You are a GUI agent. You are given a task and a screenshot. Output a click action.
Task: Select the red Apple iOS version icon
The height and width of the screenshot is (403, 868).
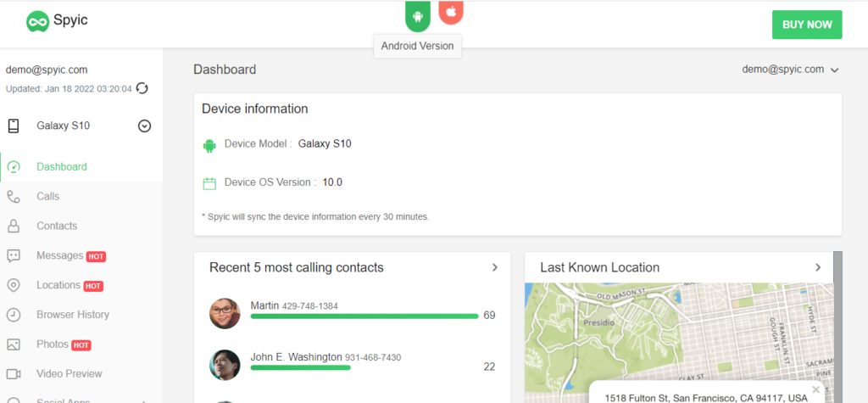(451, 12)
